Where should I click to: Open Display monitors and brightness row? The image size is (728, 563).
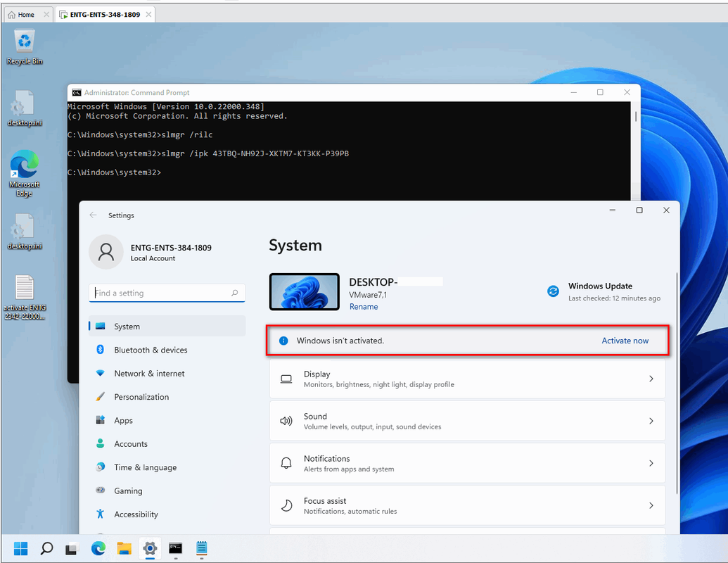468,379
